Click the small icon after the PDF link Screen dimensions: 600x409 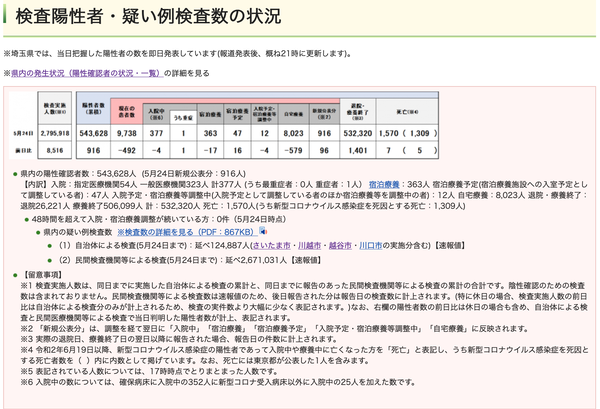(x=263, y=231)
